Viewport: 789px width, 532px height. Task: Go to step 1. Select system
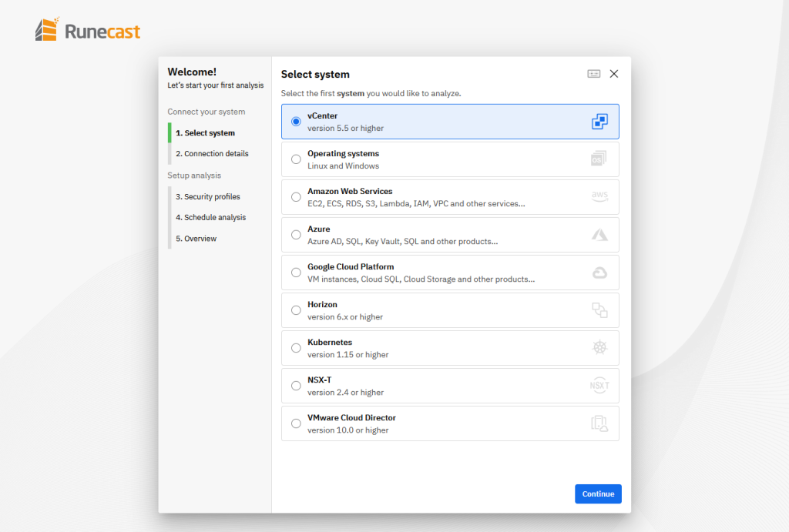point(205,132)
